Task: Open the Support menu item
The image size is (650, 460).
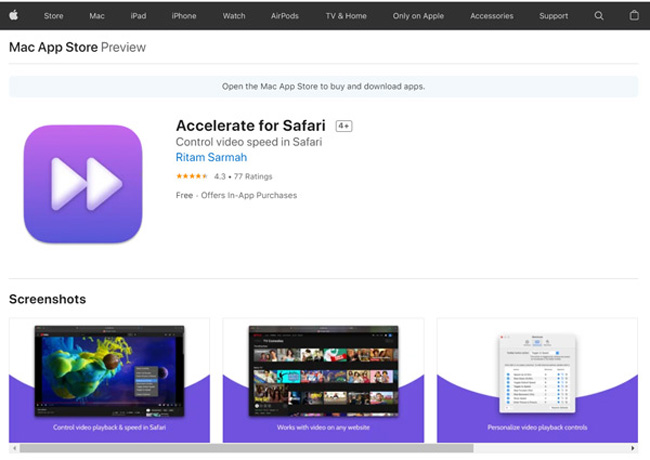Action: coord(553,16)
